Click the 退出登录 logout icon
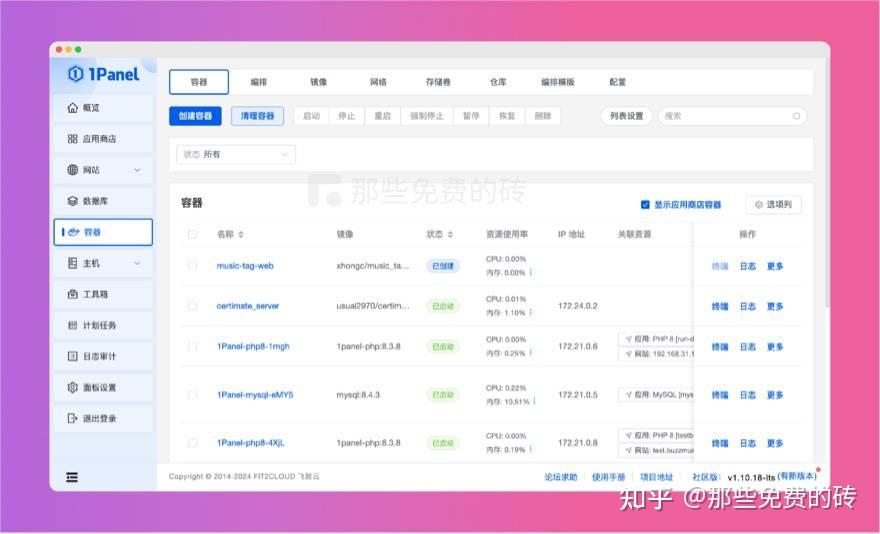880x534 pixels. point(72,418)
